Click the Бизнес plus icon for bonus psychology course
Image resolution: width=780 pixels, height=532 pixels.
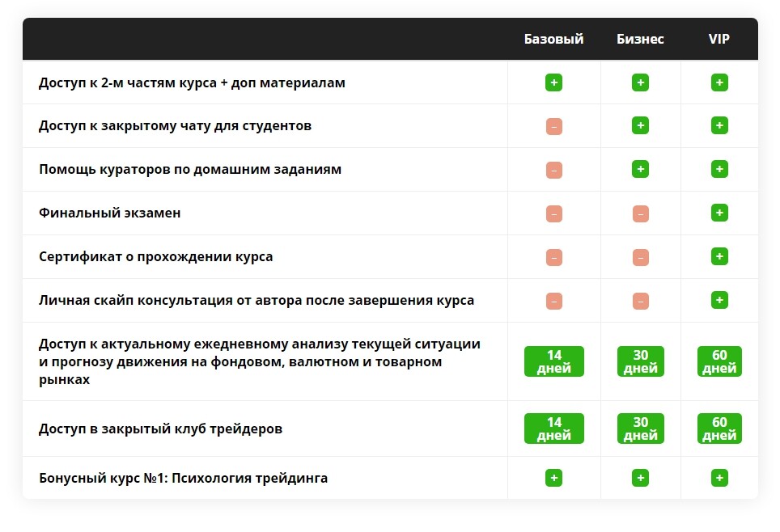[640, 478]
